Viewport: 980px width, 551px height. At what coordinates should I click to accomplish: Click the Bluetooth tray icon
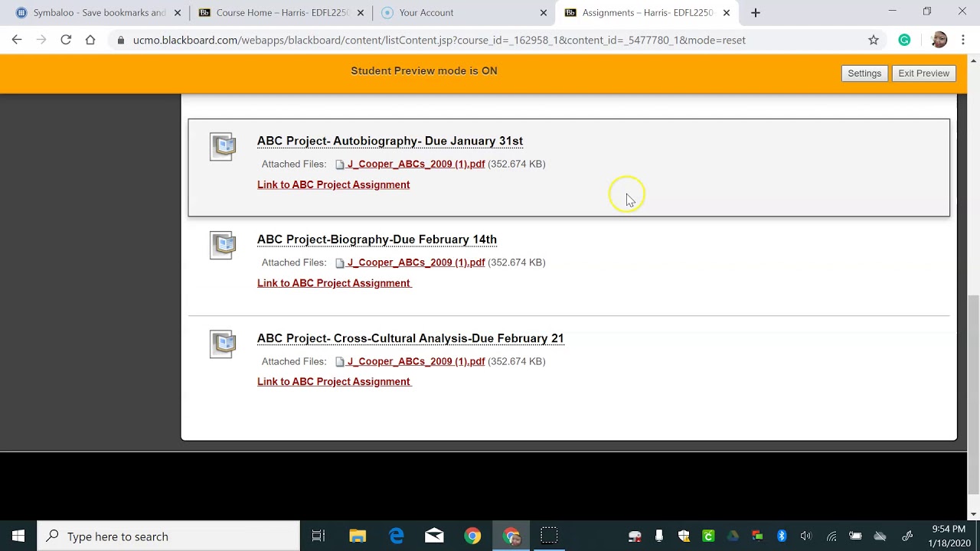coord(782,536)
